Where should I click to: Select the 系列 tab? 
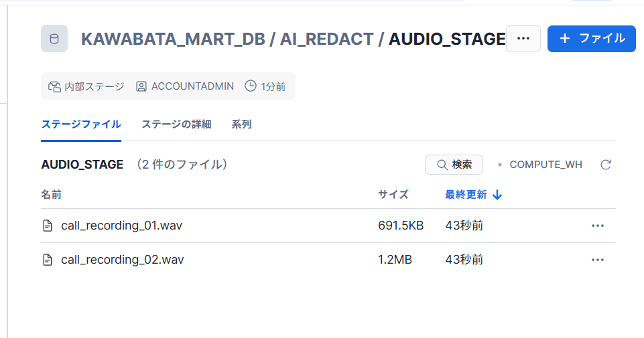click(241, 124)
